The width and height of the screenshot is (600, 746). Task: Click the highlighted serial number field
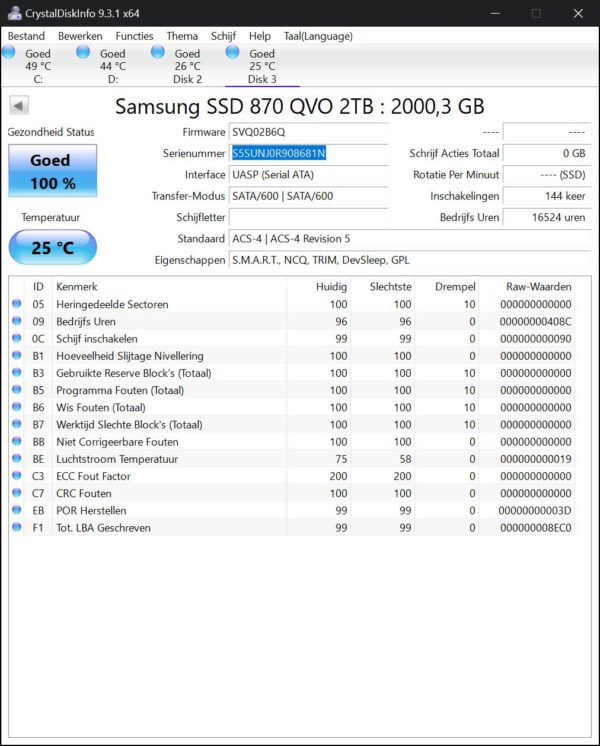(308, 153)
